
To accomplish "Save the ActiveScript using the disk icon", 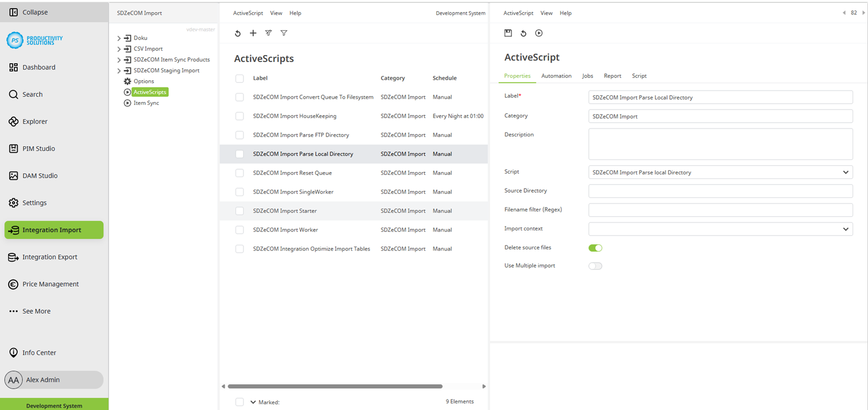I will [x=507, y=33].
